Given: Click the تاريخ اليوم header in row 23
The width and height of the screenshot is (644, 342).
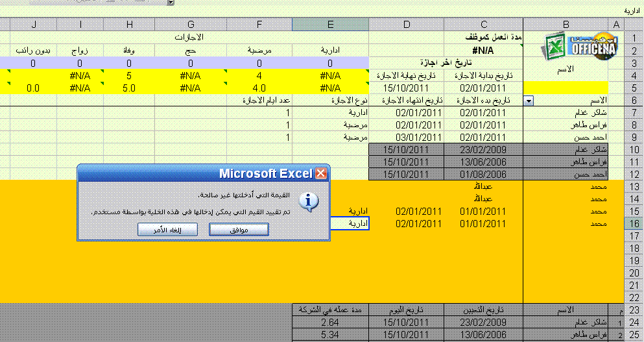Looking at the screenshot, I should [406, 310].
